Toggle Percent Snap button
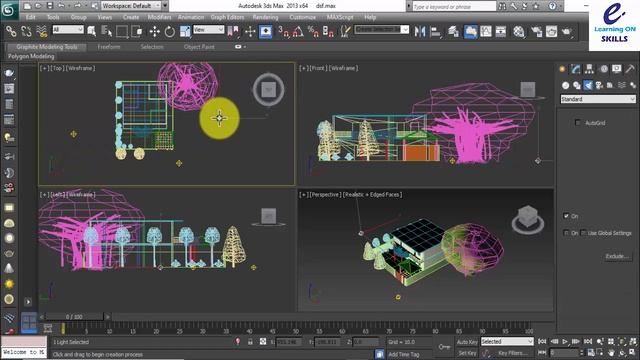This screenshot has height=360, width=640. tap(313, 31)
